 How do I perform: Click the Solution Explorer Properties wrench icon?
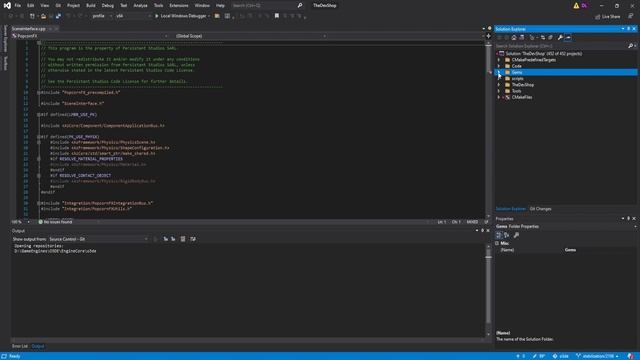coord(560,38)
